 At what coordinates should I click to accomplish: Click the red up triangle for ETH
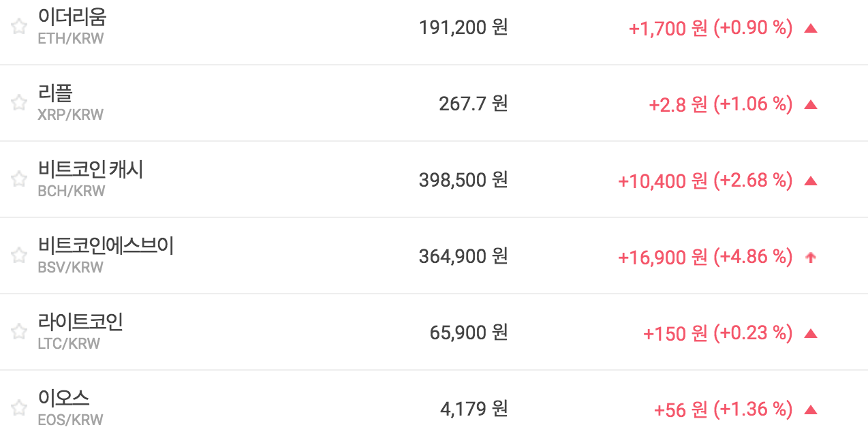pos(810,29)
